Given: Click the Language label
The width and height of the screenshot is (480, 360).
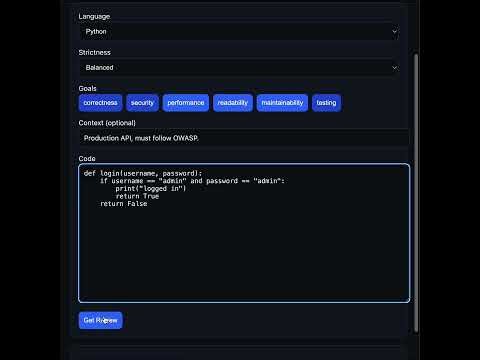Looking at the screenshot, I should (94, 16).
